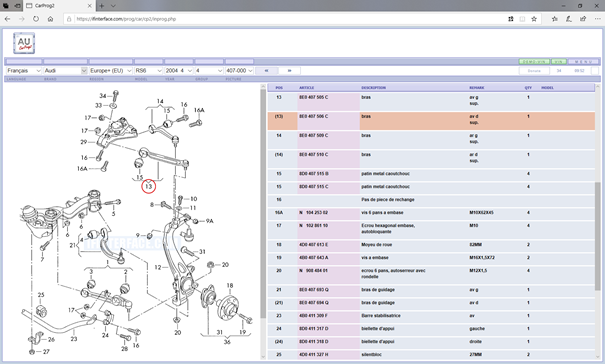Screen dimensions: 605x364
Task: Click diagram callout number 25
Action: point(41,295)
